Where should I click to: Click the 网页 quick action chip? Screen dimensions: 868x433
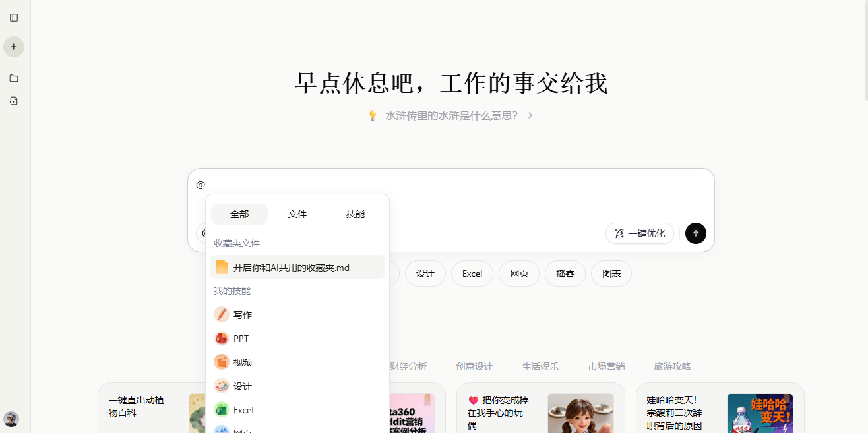pyautogui.click(x=518, y=273)
